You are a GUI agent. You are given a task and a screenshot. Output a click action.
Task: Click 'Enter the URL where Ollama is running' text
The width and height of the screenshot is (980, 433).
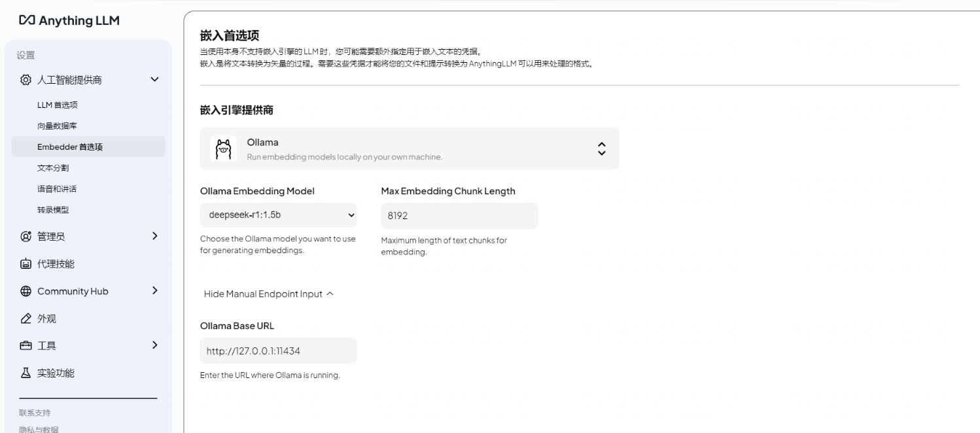pyautogui.click(x=270, y=375)
